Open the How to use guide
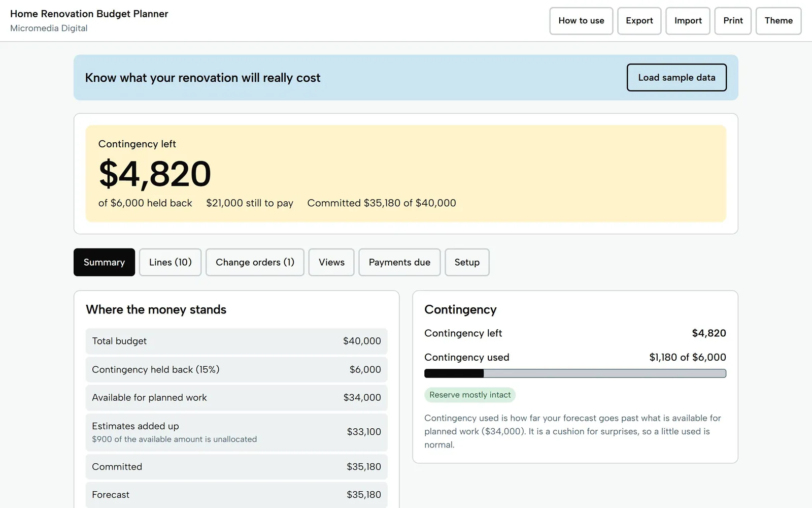Screen dimensions: 812x508 (581, 21)
